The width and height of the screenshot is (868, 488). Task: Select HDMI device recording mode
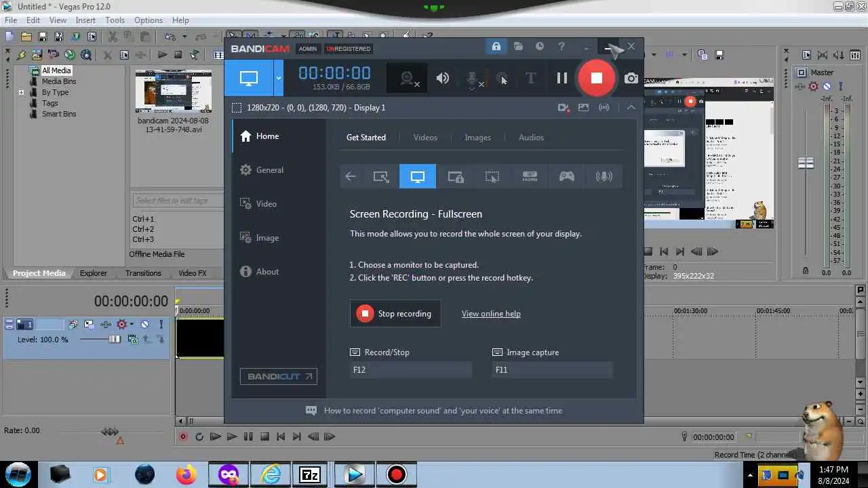[530, 176]
